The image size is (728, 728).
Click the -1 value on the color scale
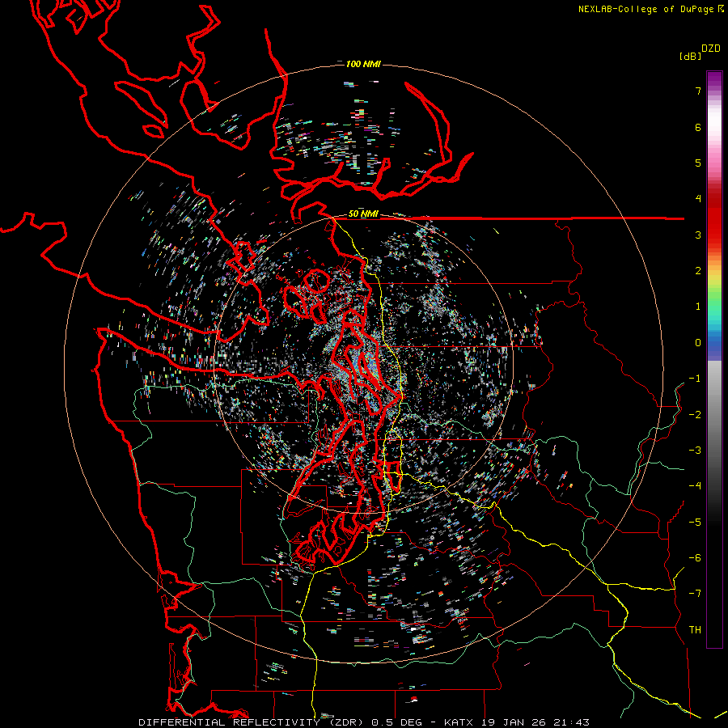[x=695, y=379]
